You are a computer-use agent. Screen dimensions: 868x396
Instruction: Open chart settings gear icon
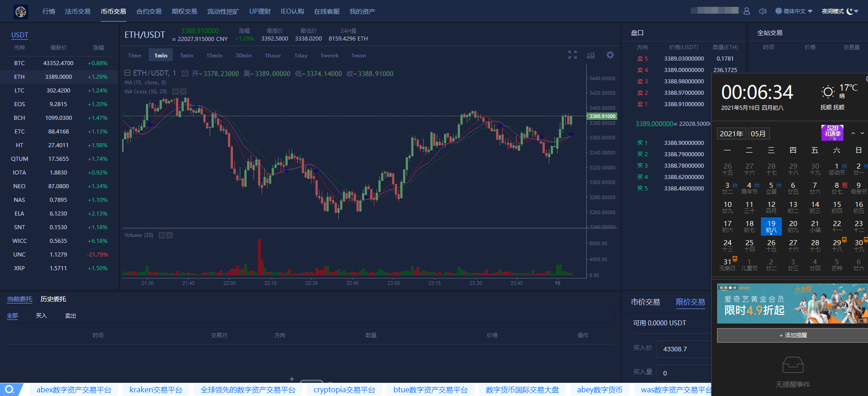click(610, 55)
